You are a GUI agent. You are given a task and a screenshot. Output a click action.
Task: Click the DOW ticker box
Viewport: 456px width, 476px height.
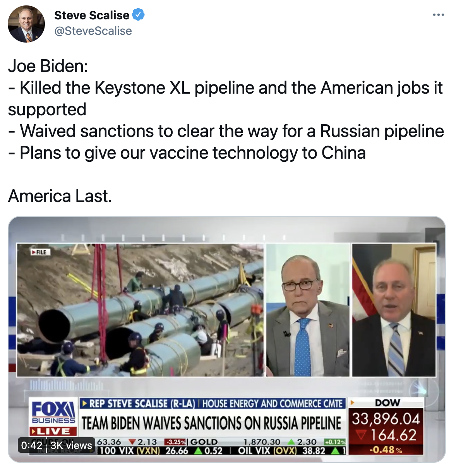[x=386, y=426]
